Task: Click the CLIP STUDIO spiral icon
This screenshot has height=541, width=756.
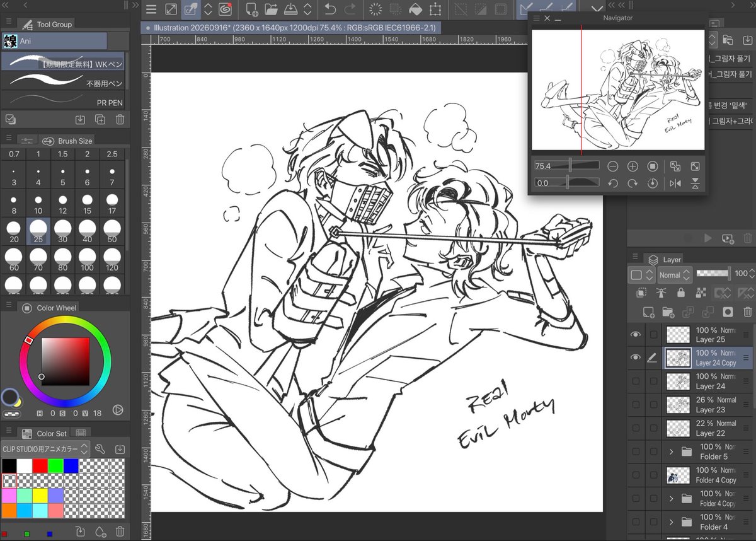Action: (x=226, y=9)
